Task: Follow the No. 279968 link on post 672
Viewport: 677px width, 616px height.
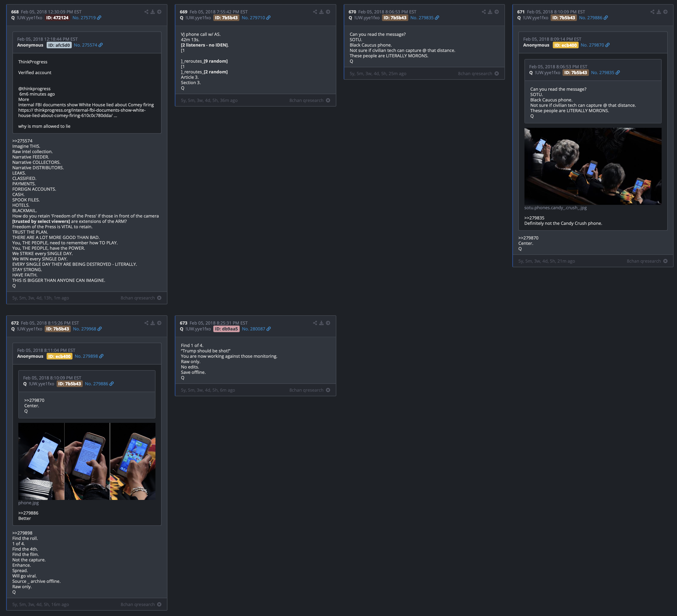Action: (x=87, y=329)
